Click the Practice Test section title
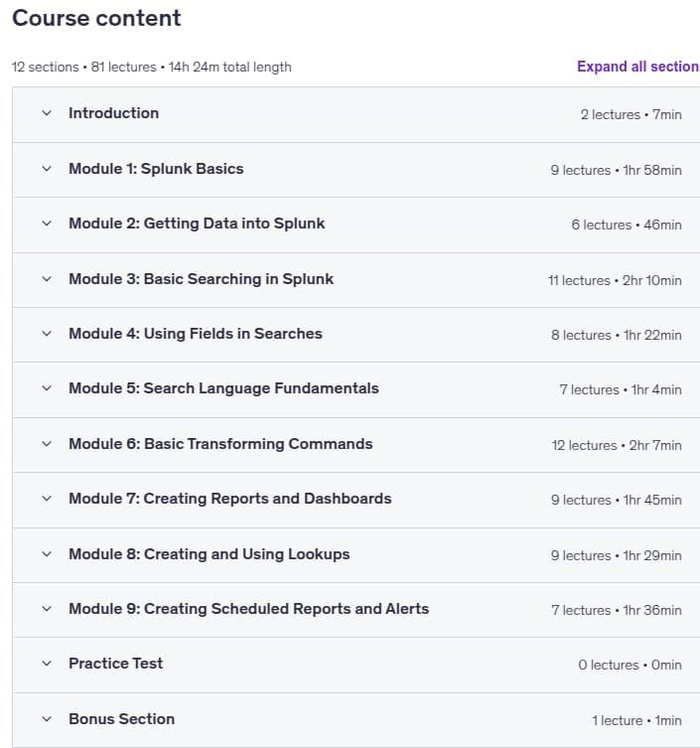The image size is (700, 748). 116,664
